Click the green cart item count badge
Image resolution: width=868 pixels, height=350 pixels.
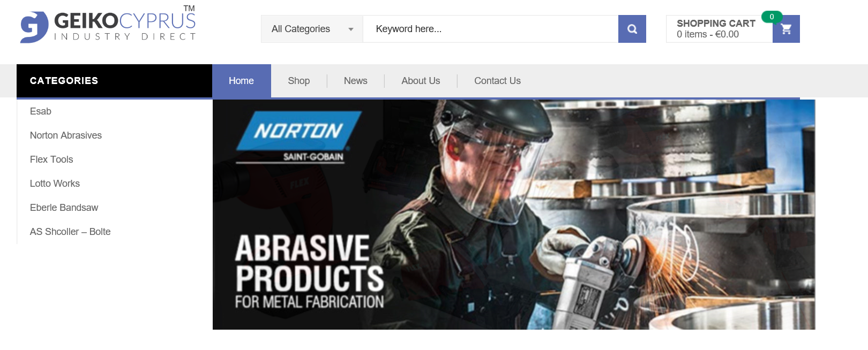coord(772,17)
